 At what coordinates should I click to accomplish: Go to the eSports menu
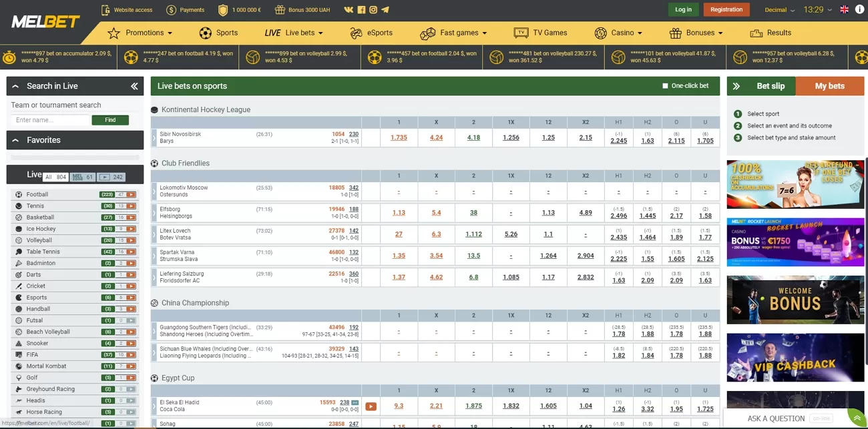pyautogui.click(x=371, y=33)
